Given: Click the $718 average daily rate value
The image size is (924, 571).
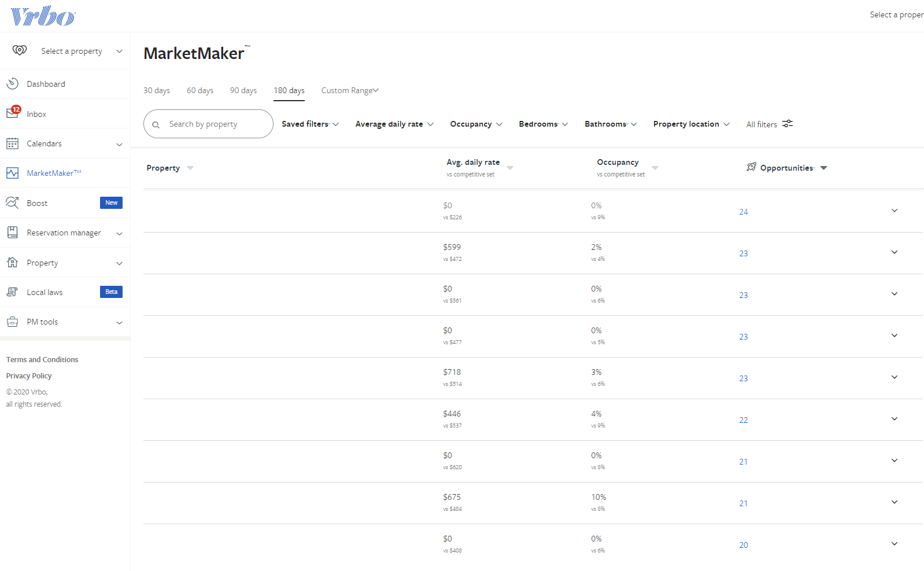Looking at the screenshot, I should (452, 372).
